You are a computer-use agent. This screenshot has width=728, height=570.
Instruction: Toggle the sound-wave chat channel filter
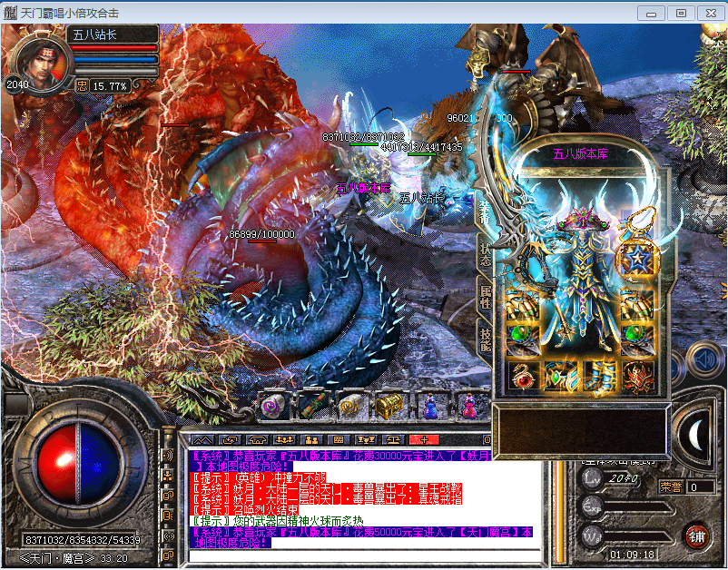click(168, 455)
